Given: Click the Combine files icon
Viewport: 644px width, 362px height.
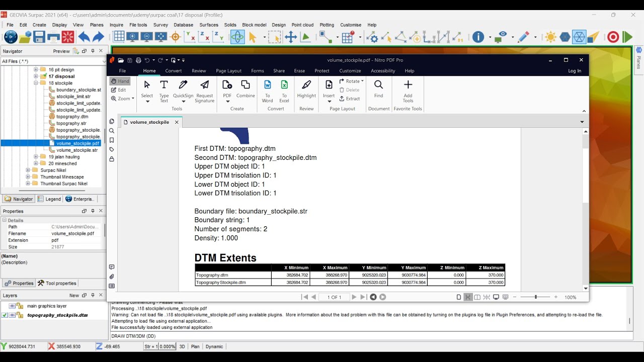Looking at the screenshot, I should 246,89.
